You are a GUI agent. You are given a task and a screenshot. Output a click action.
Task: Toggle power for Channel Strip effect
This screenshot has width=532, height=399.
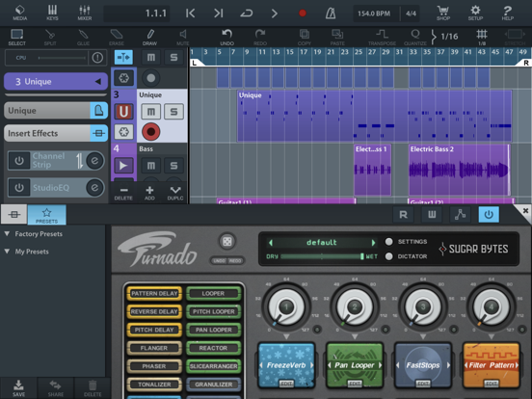(x=19, y=161)
